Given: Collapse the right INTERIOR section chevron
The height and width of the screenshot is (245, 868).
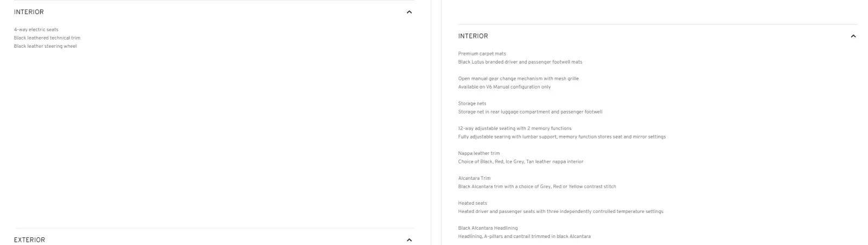Looking at the screenshot, I should pyautogui.click(x=853, y=36).
